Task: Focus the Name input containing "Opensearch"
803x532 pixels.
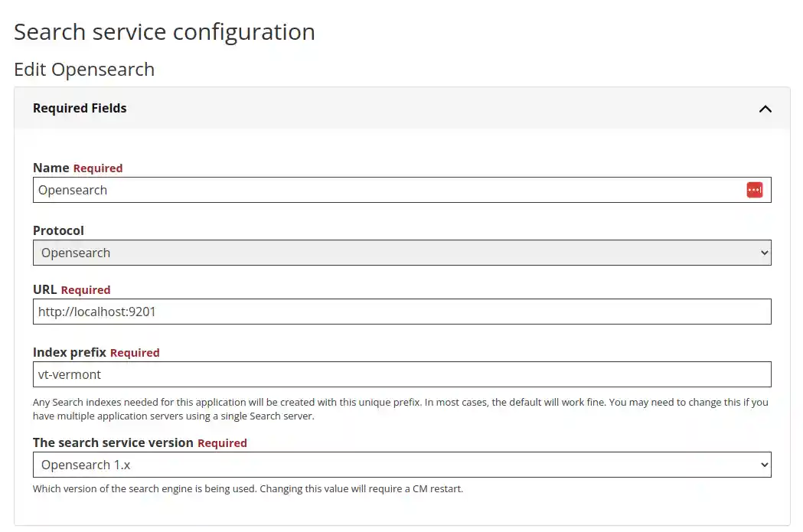Action: pos(383,190)
